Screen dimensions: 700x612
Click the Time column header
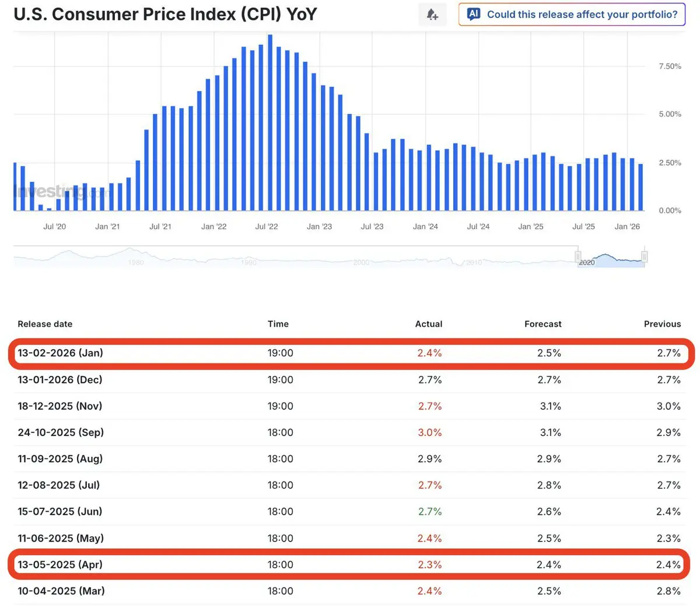tap(278, 324)
